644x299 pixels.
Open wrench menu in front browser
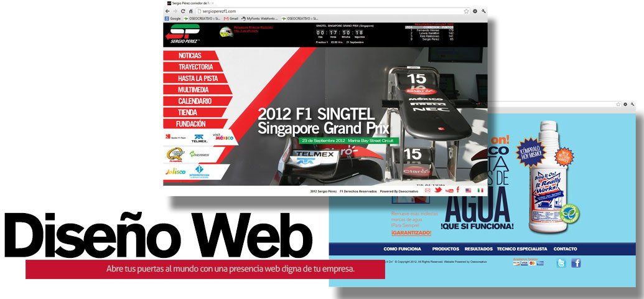click(x=484, y=11)
